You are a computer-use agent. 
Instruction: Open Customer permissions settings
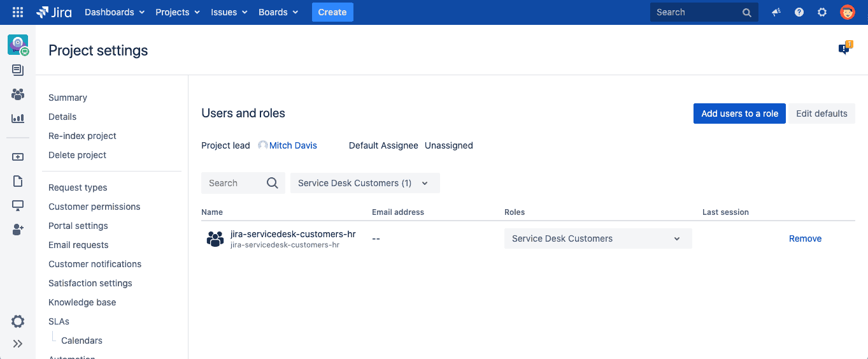(x=94, y=207)
